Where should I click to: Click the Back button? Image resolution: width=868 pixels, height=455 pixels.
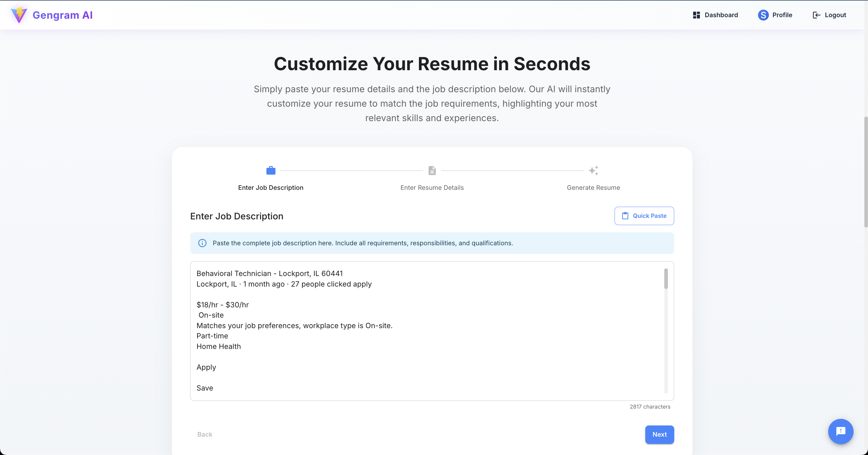click(x=205, y=435)
